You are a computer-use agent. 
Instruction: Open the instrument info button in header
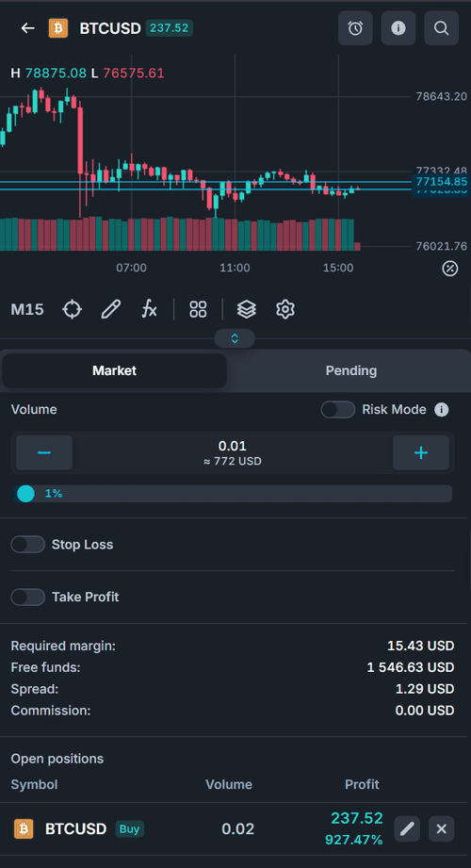click(398, 28)
